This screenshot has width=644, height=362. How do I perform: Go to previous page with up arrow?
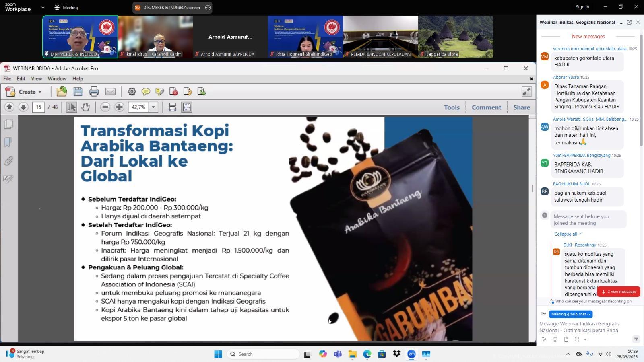point(9,107)
